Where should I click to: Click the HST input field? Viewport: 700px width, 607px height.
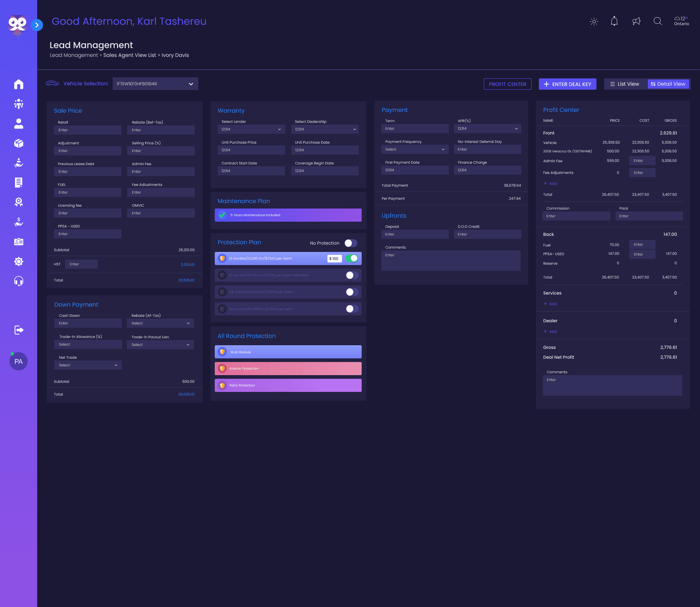coord(81,264)
